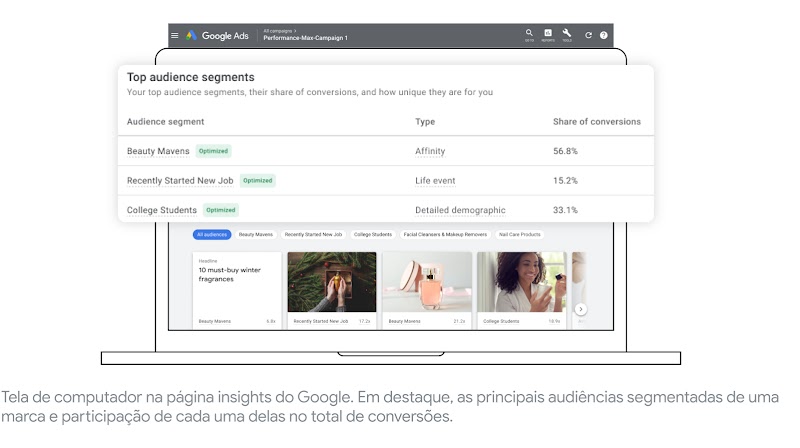This screenshot has width=800, height=448.
Task: Select the All audiences filter chip
Action: pos(212,234)
